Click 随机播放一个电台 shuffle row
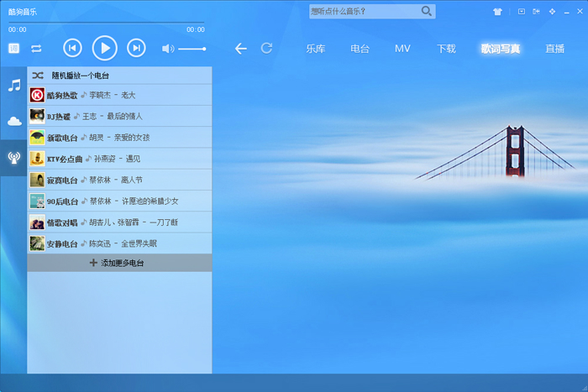This screenshot has width=588, height=392. [x=119, y=76]
